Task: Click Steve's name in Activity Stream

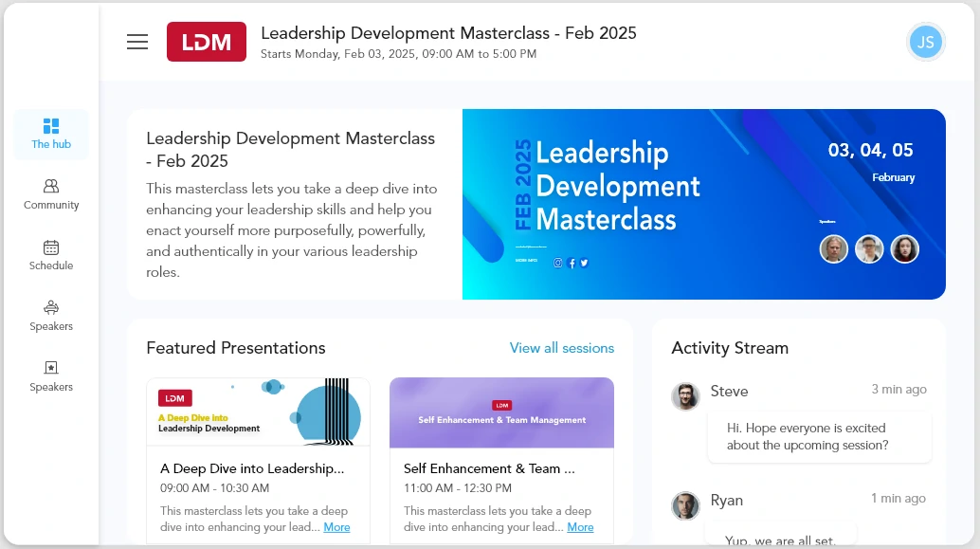Action: [x=730, y=391]
